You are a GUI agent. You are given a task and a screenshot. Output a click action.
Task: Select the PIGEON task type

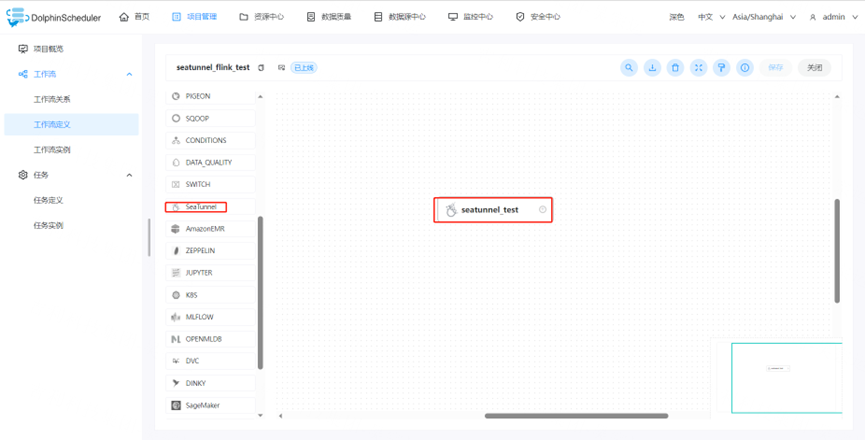pyautogui.click(x=210, y=96)
